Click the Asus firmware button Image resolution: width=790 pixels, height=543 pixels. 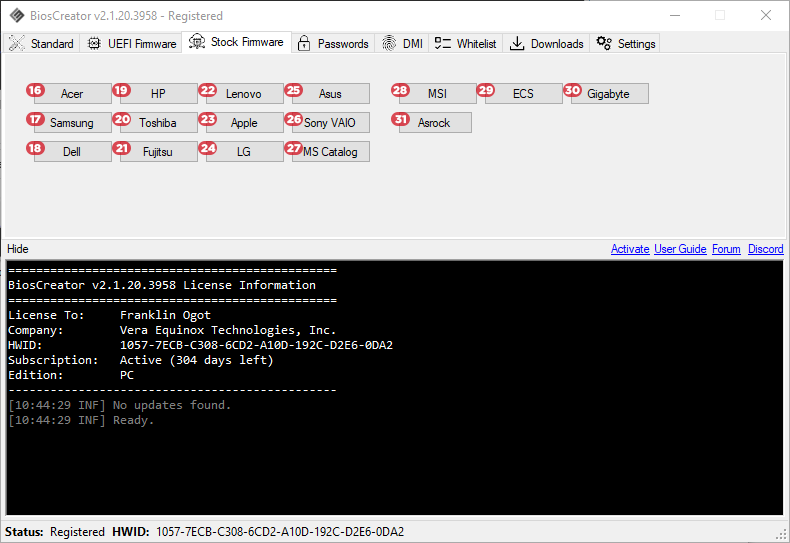331,94
